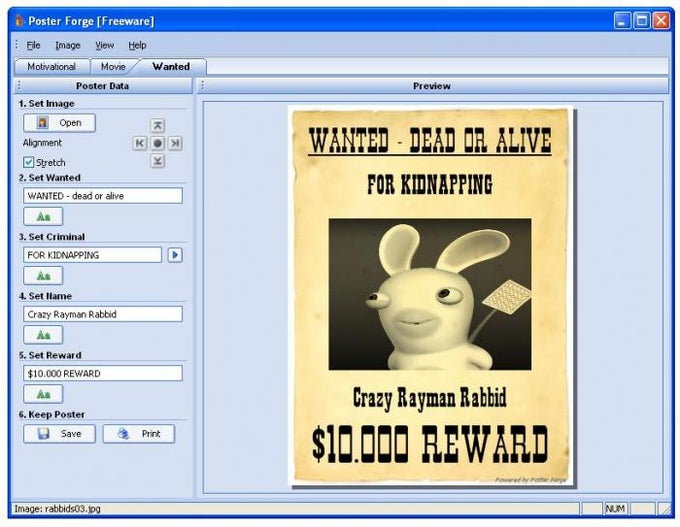Edit the FOR KIDNAPPING text field
The height and width of the screenshot is (527, 680).
[92, 255]
